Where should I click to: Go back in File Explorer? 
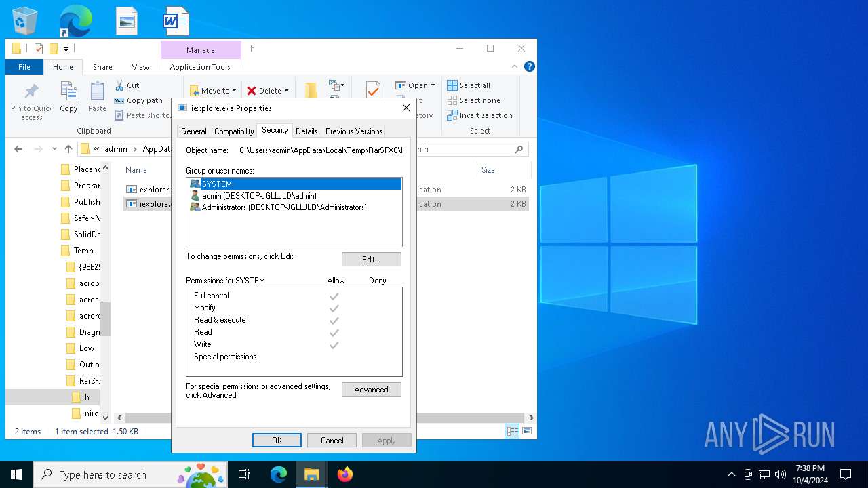tap(18, 149)
